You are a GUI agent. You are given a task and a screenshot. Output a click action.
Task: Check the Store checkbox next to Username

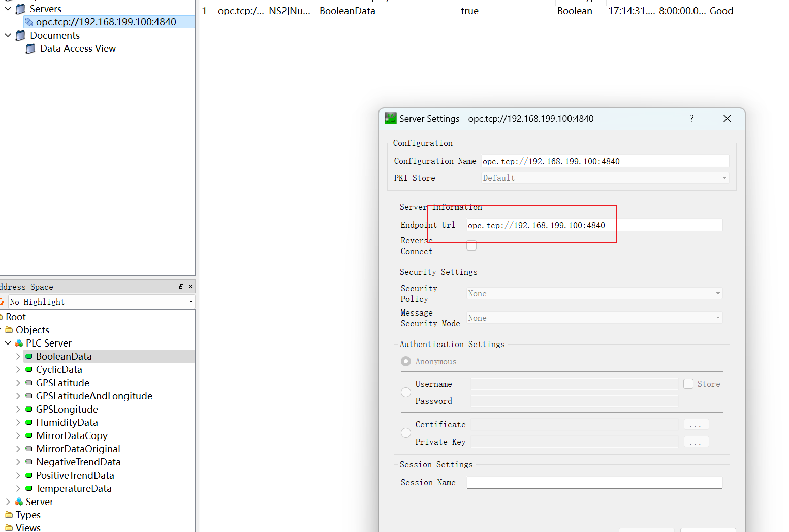[688, 384]
